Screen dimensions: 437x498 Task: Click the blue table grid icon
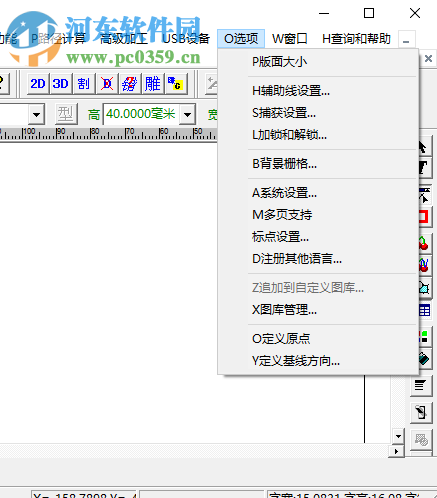tap(424, 310)
